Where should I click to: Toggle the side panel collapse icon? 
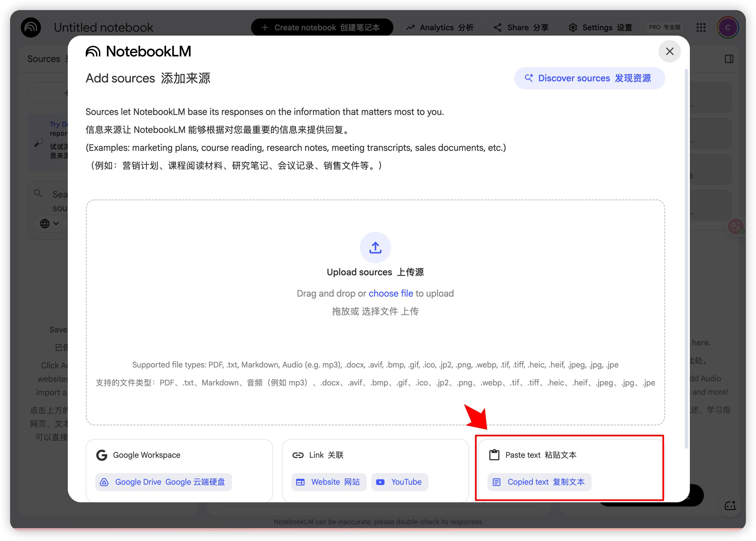(729, 59)
